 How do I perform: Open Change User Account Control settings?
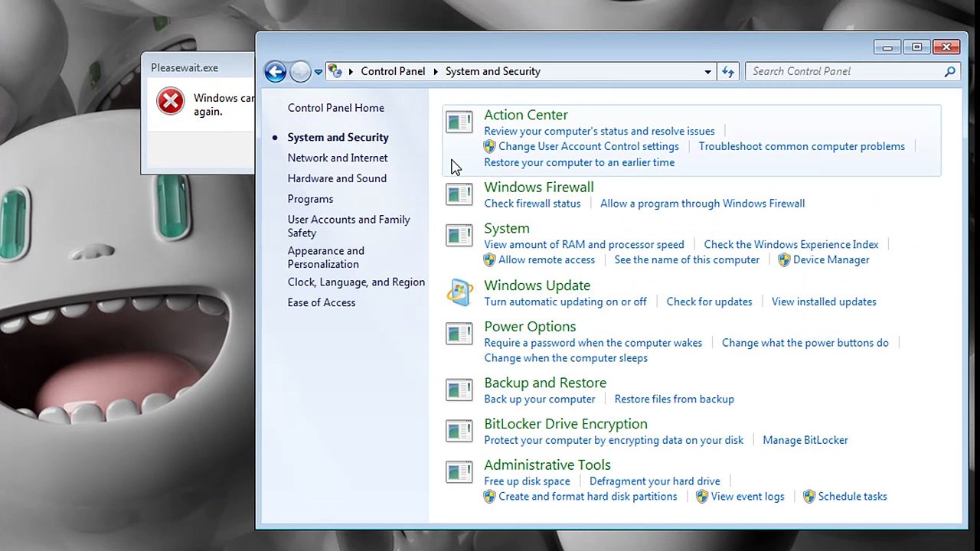pyautogui.click(x=588, y=146)
